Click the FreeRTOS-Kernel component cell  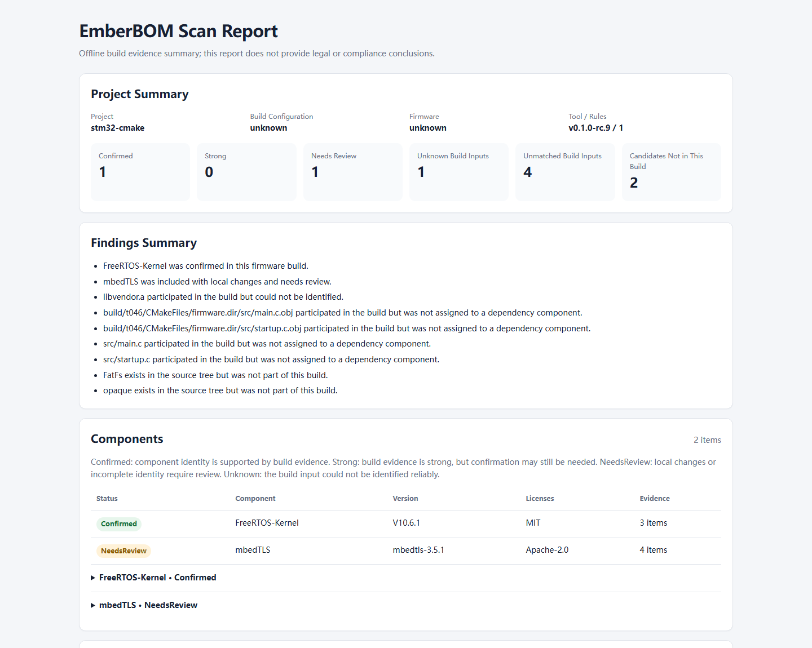(x=267, y=523)
